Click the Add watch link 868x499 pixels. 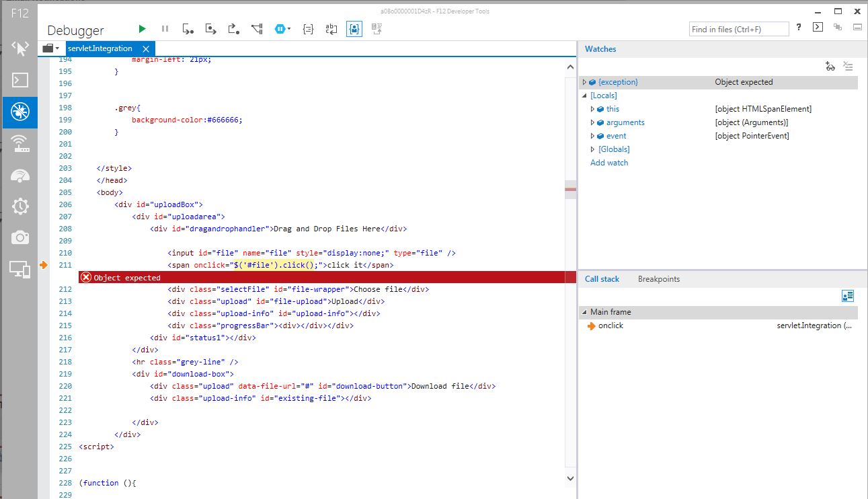tap(609, 163)
